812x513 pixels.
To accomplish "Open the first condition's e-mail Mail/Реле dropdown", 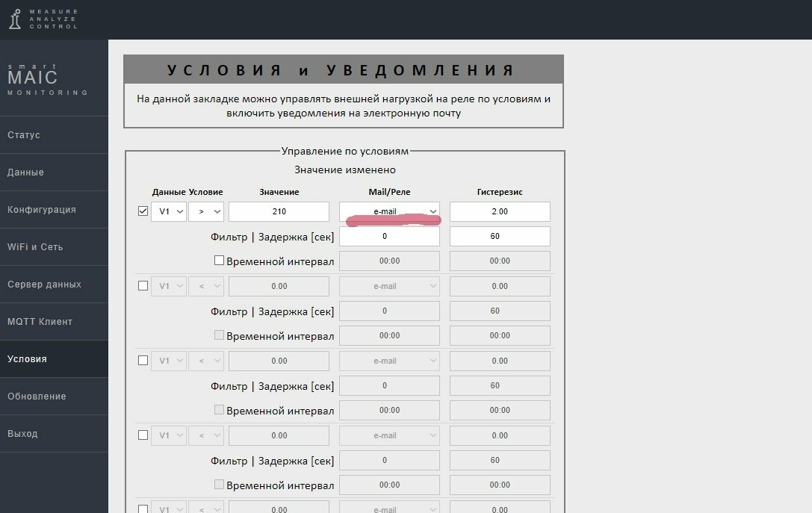I will click(389, 211).
